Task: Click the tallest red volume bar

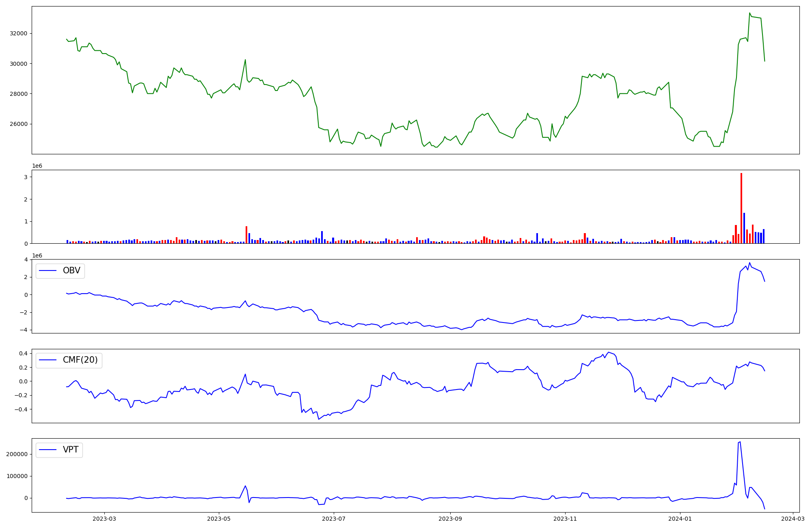Action: (x=741, y=208)
